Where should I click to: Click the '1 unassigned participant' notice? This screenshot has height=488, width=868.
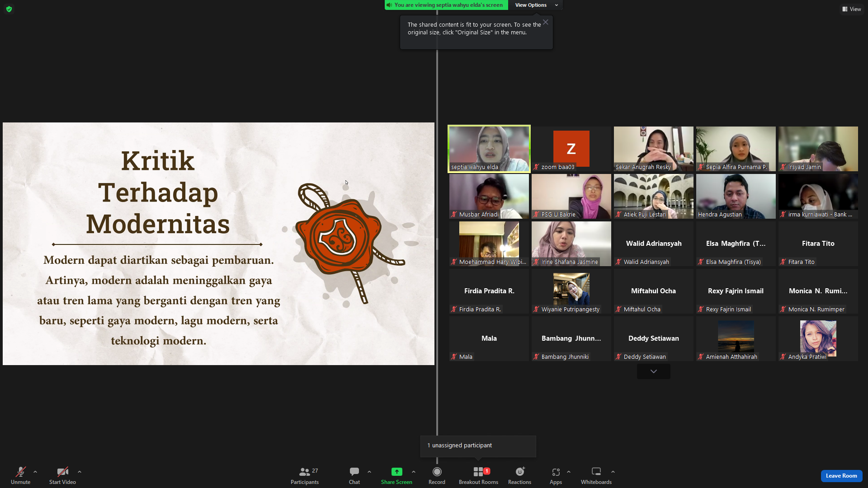pos(478,446)
